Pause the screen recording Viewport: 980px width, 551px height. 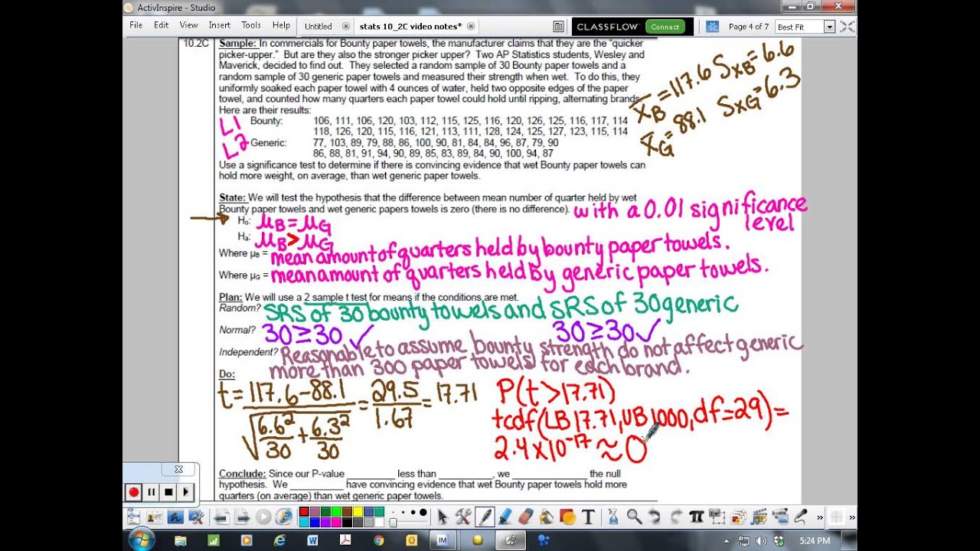[x=152, y=492]
